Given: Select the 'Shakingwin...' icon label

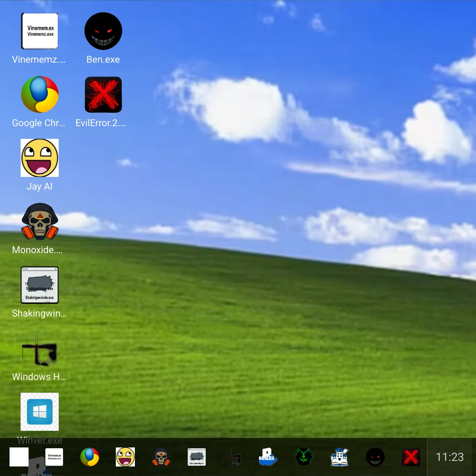Looking at the screenshot, I should pos(39,313).
